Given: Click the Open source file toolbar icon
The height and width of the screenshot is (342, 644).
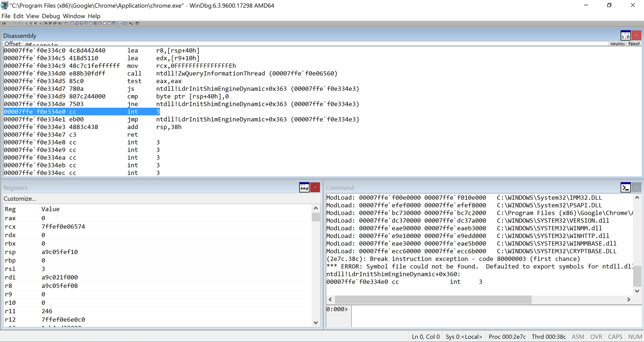Looking at the screenshot, I should (4, 23).
